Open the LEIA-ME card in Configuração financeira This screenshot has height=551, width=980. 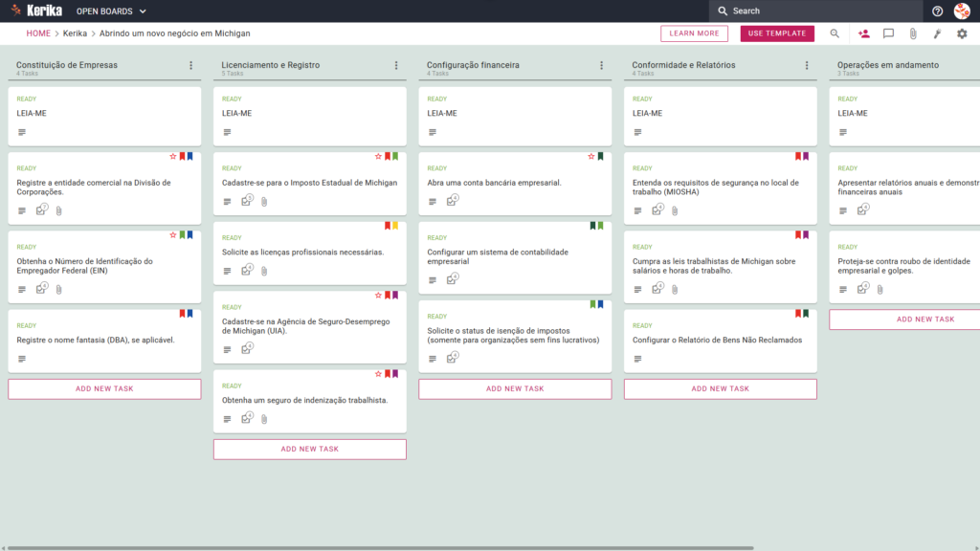(x=515, y=116)
